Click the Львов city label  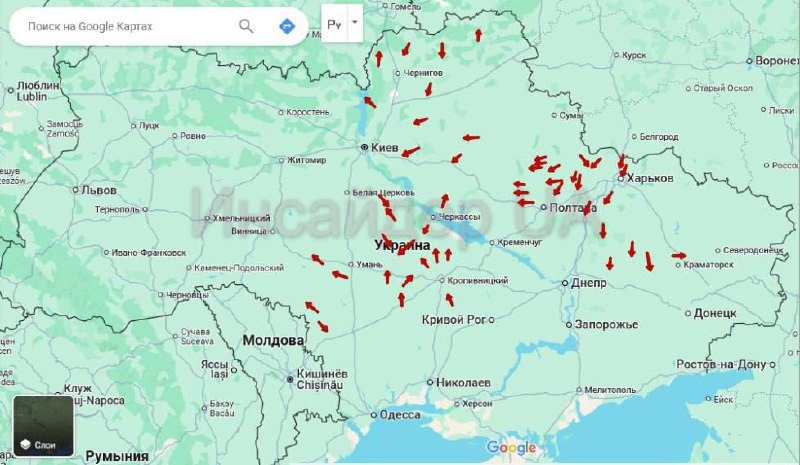pyautogui.click(x=99, y=189)
